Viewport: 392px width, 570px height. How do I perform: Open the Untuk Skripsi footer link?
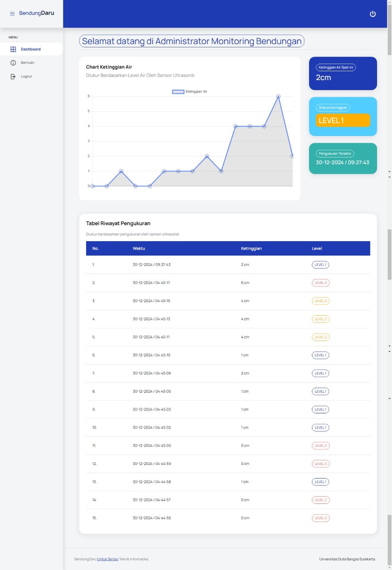[107, 559]
